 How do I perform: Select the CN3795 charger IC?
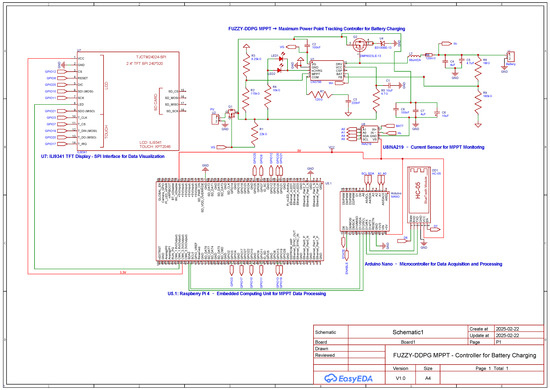click(x=327, y=70)
